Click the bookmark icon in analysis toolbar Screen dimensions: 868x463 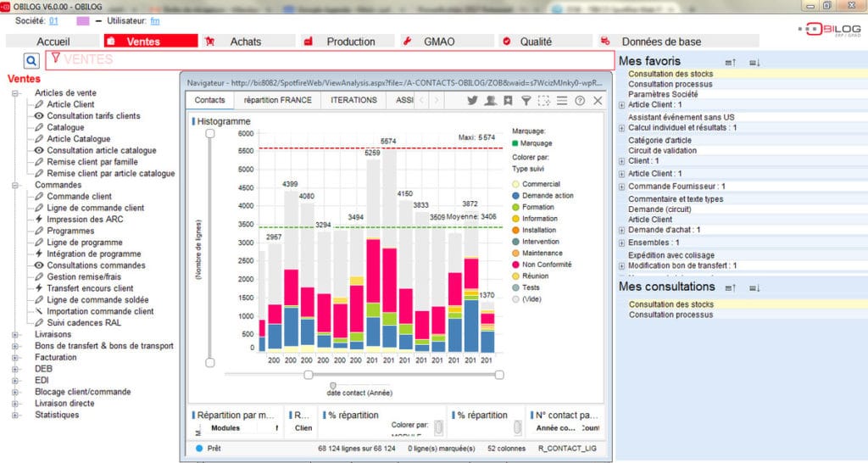(x=508, y=100)
